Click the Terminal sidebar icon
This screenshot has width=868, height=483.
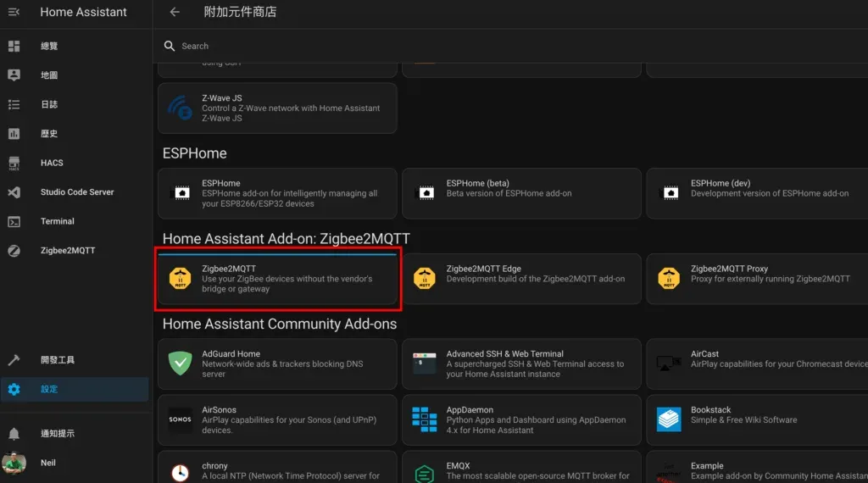[x=14, y=221]
